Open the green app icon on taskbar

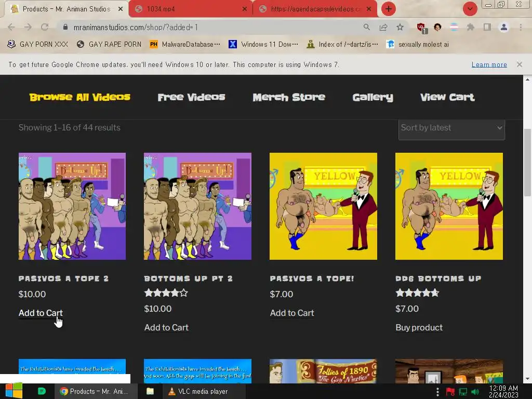pyautogui.click(x=42, y=391)
